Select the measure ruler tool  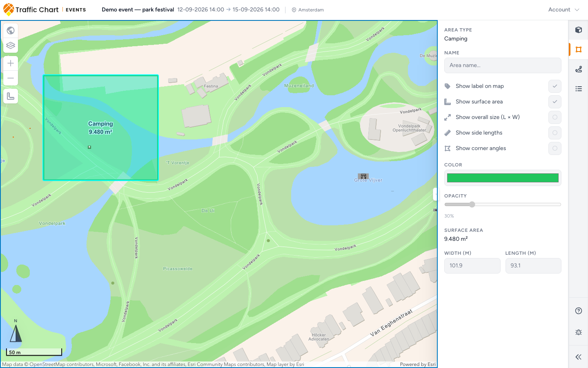point(11,96)
